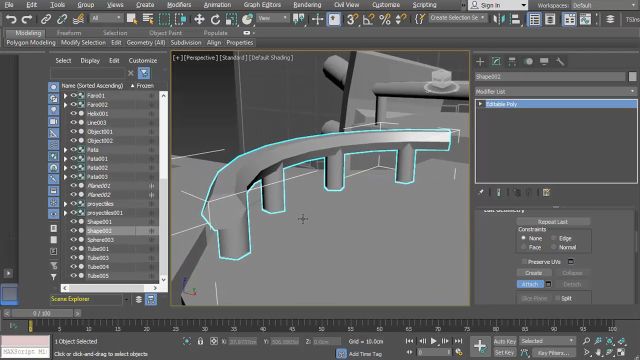
Task: Hide the Helix001 object eye icon
Action: click(73, 113)
